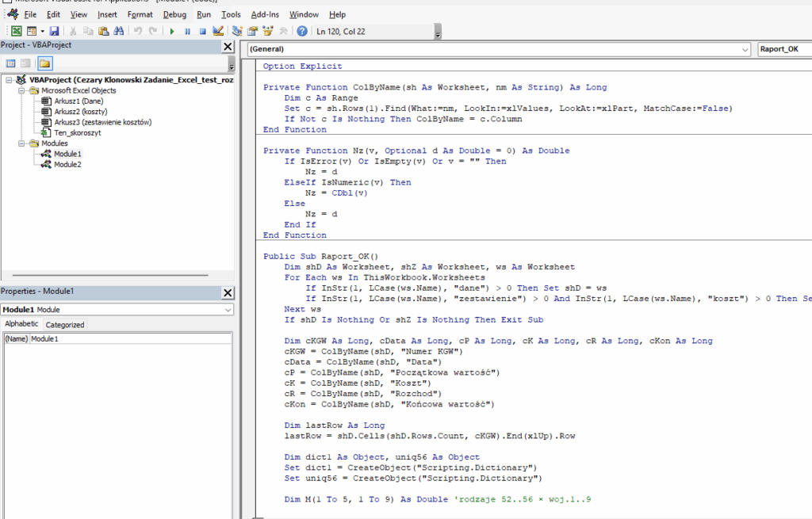The width and height of the screenshot is (812, 519).
Task: Collapse Microsoft Excel Objects folder
Action: click(21, 90)
